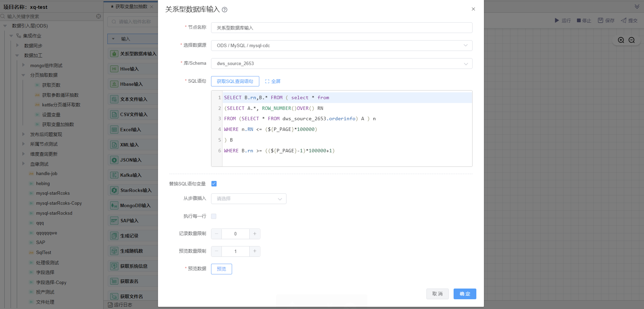Click the zoom out magnifier on canvas
The height and width of the screenshot is (309, 644).
point(632,40)
